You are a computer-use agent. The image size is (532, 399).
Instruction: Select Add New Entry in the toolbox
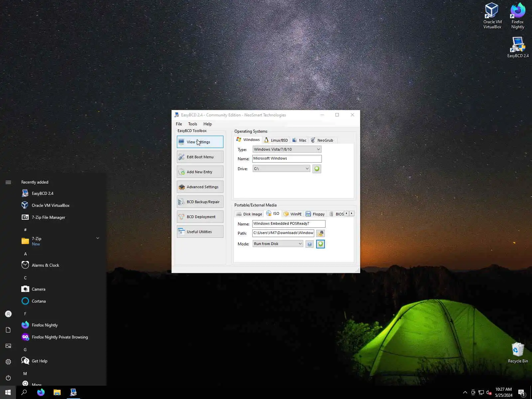click(200, 172)
